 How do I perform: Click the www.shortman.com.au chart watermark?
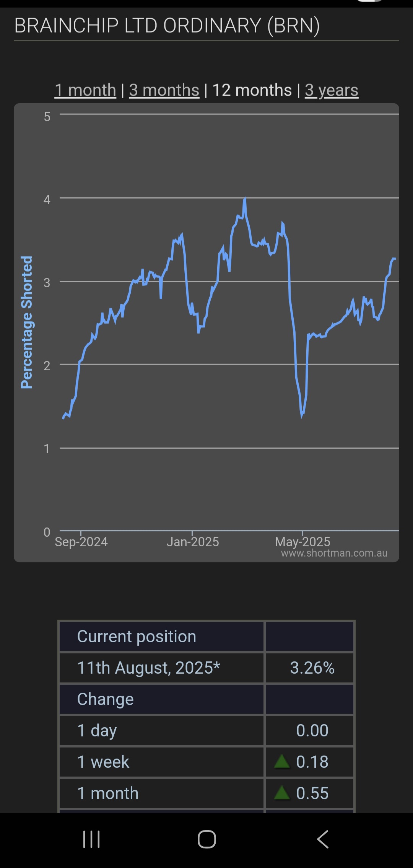(x=334, y=553)
